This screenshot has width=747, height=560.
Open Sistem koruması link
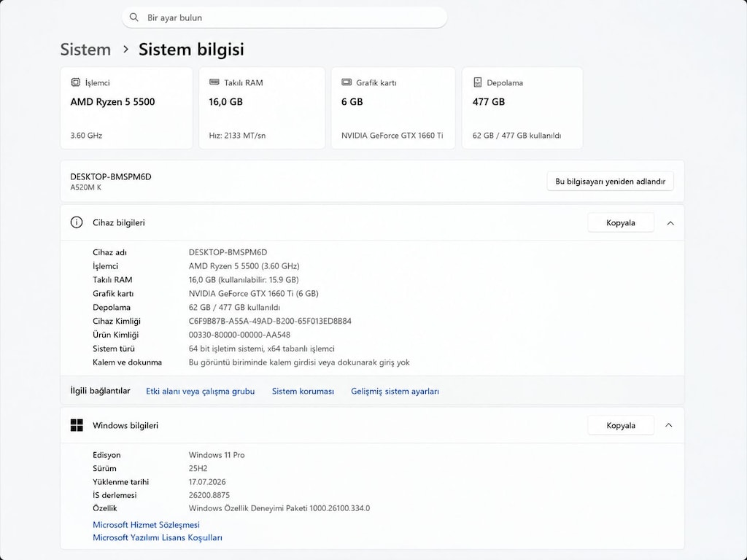pyautogui.click(x=303, y=391)
